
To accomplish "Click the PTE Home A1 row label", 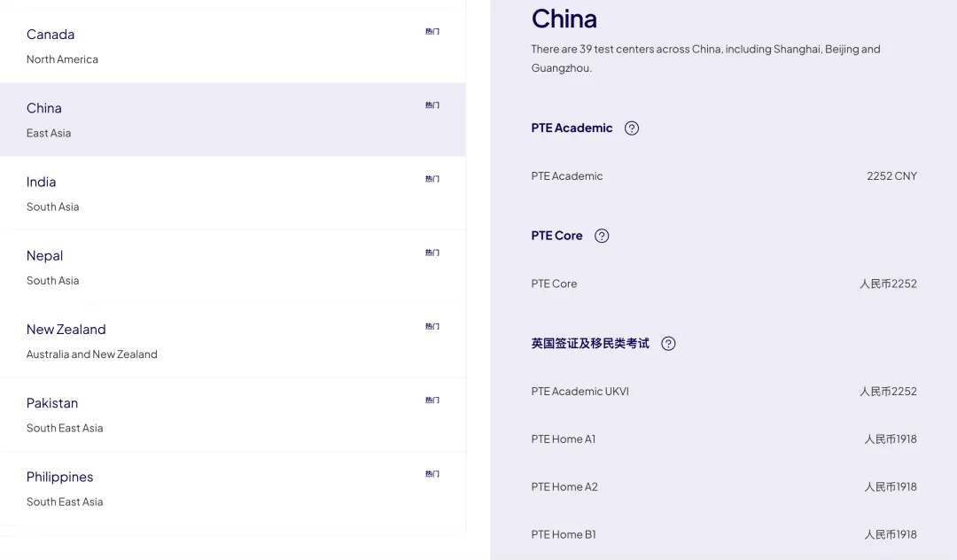I will click(x=564, y=439).
